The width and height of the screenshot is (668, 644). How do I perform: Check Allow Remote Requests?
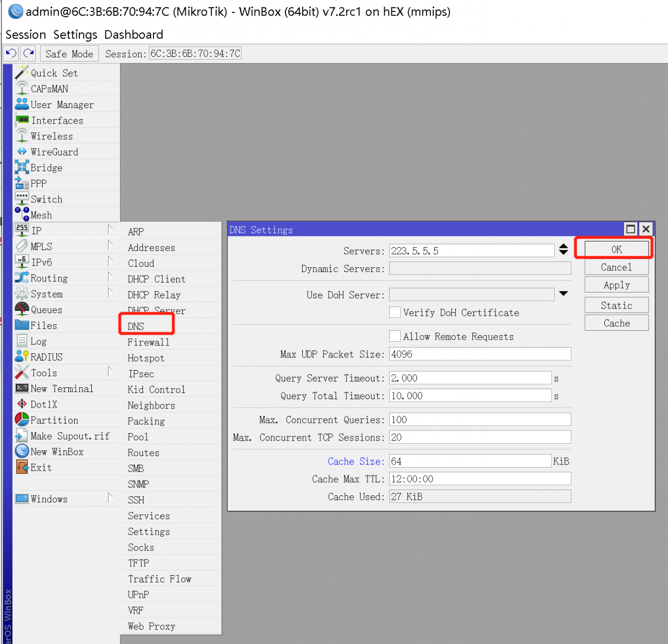(395, 336)
